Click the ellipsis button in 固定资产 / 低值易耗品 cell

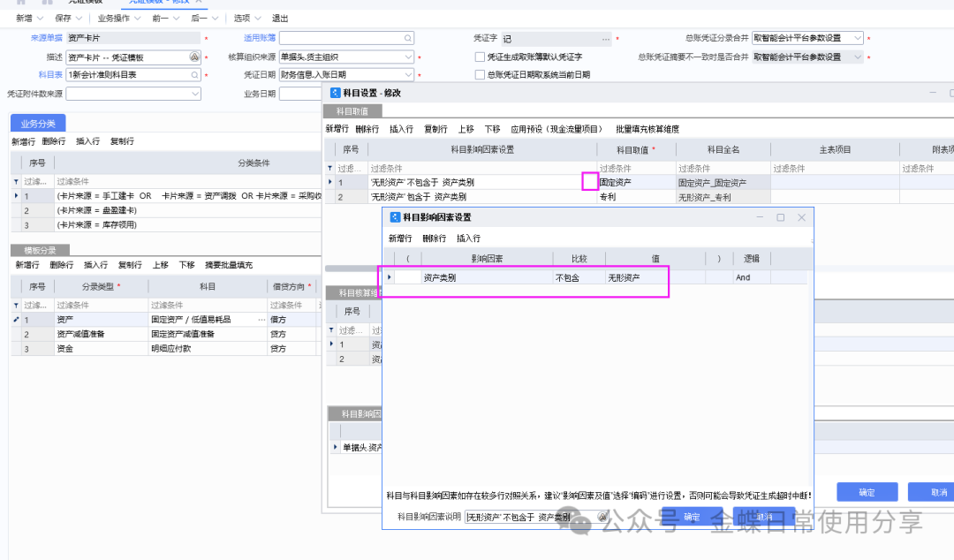click(x=261, y=319)
